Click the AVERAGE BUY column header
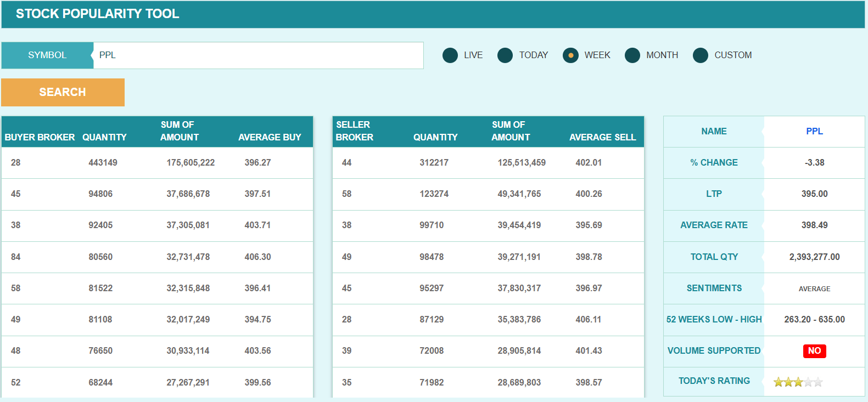This screenshot has height=402, width=868. click(270, 137)
